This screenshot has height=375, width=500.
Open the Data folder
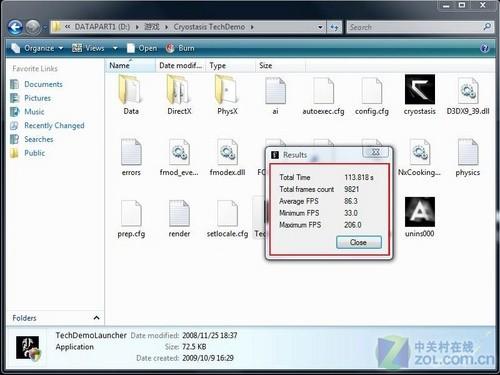pyautogui.click(x=131, y=95)
